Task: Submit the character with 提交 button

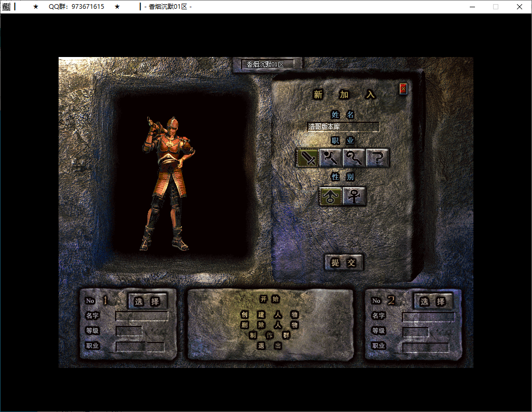Action: point(344,262)
